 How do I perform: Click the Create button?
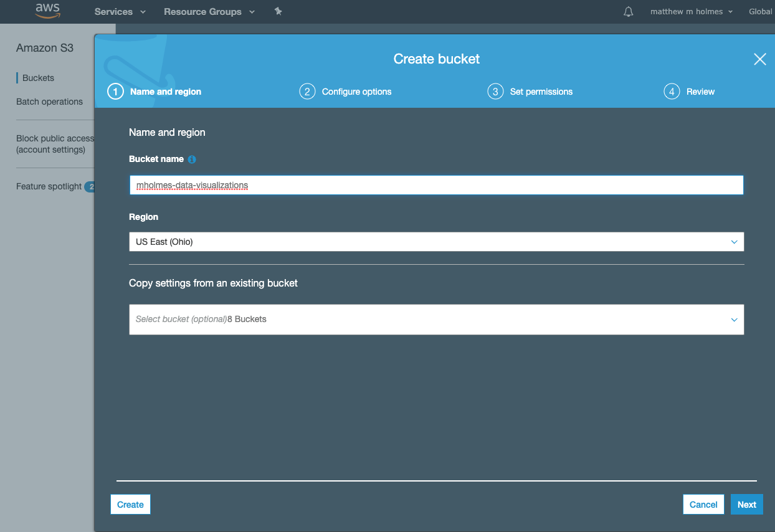pyautogui.click(x=130, y=505)
